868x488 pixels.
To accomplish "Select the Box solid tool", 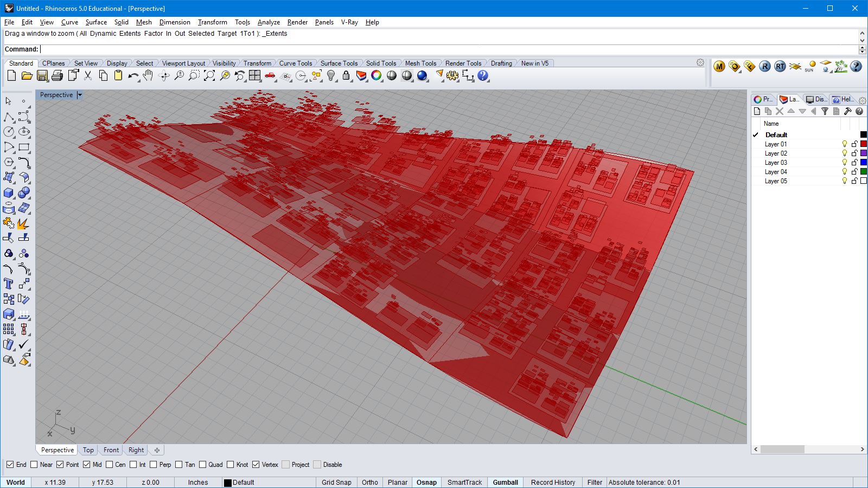I will click(x=9, y=193).
